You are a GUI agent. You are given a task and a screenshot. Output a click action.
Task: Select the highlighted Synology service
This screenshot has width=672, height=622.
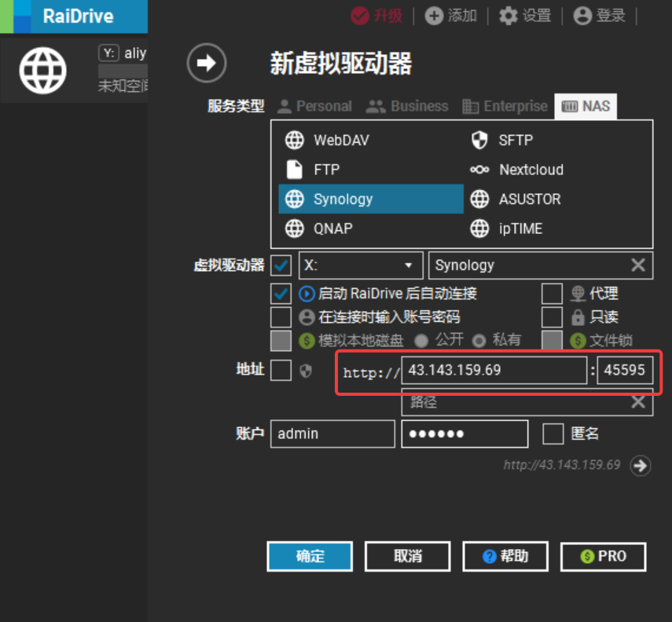(x=371, y=199)
